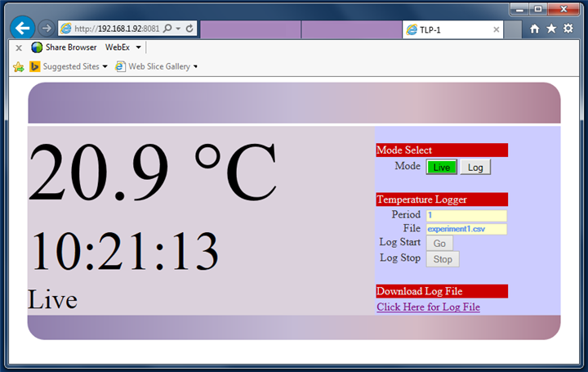Open the Click Here for Log File link
The image size is (588, 372).
pyautogui.click(x=428, y=307)
